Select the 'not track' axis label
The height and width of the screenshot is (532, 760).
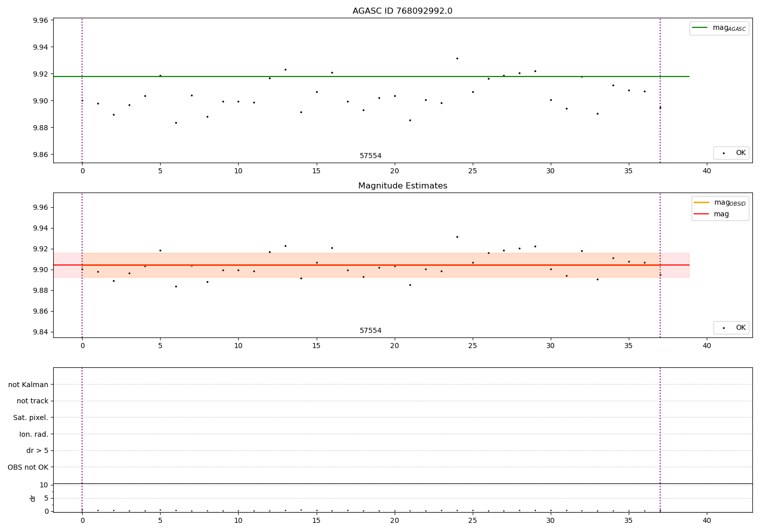coord(32,401)
